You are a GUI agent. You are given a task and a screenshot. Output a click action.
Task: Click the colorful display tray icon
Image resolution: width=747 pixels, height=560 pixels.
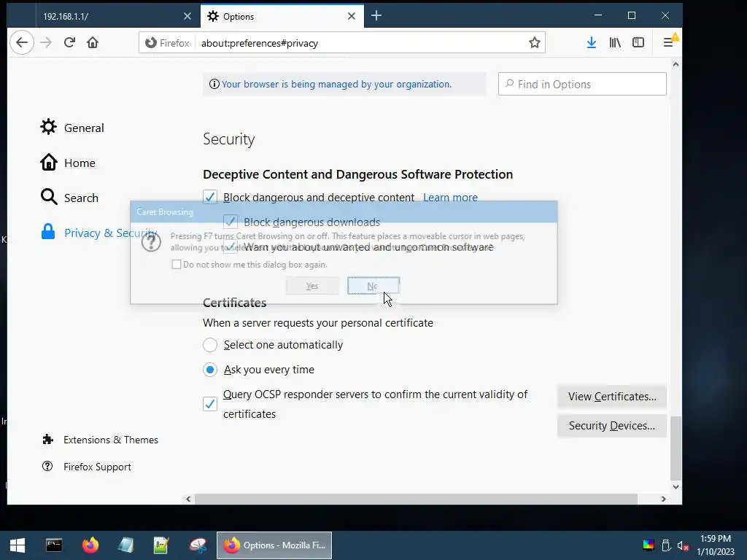(x=649, y=545)
